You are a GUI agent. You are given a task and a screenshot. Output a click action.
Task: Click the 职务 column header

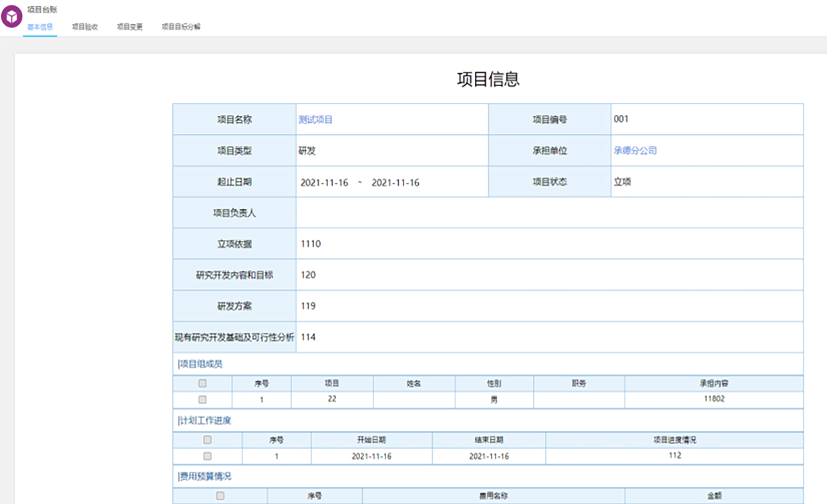[x=579, y=384]
